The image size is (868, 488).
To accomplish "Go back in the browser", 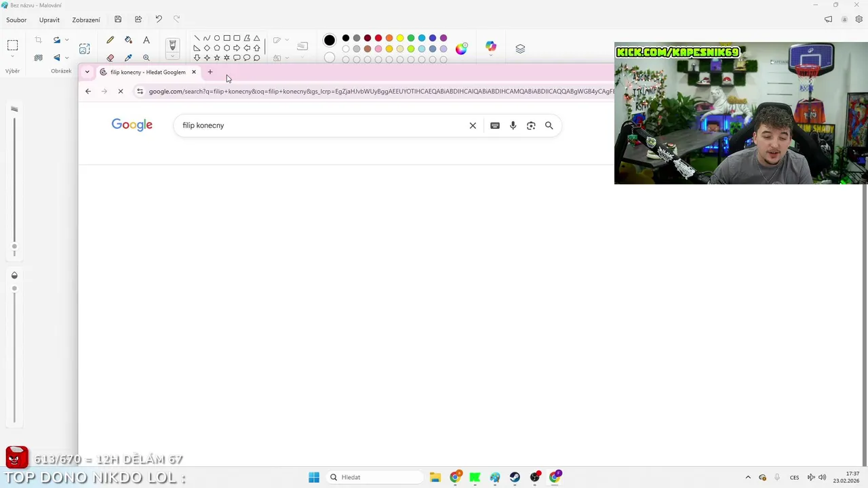I will (88, 91).
